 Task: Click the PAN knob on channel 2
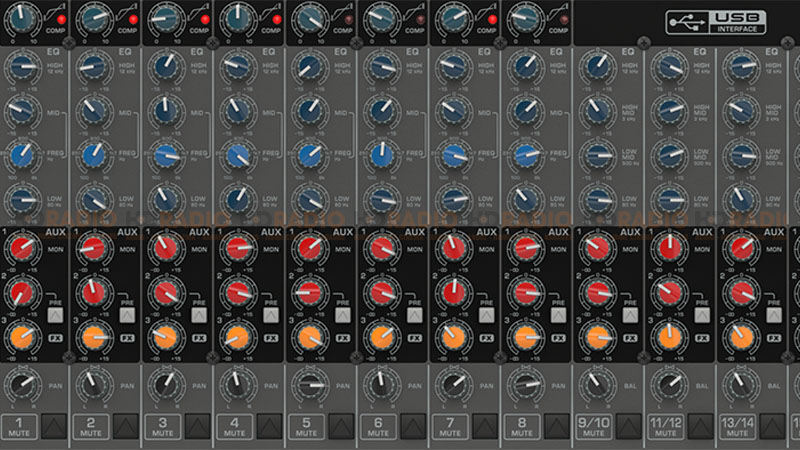(94, 385)
